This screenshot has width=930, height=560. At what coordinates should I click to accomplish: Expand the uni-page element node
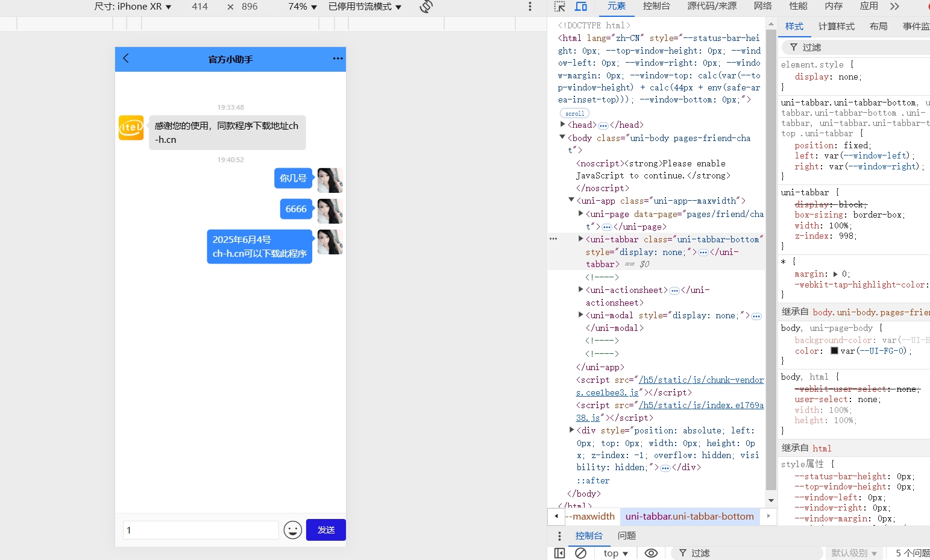(x=581, y=213)
